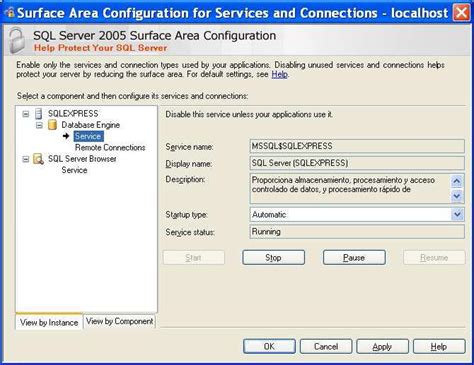The height and width of the screenshot is (365, 474).
Task: Follow the Help link in description text
Action: click(x=279, y=74)
